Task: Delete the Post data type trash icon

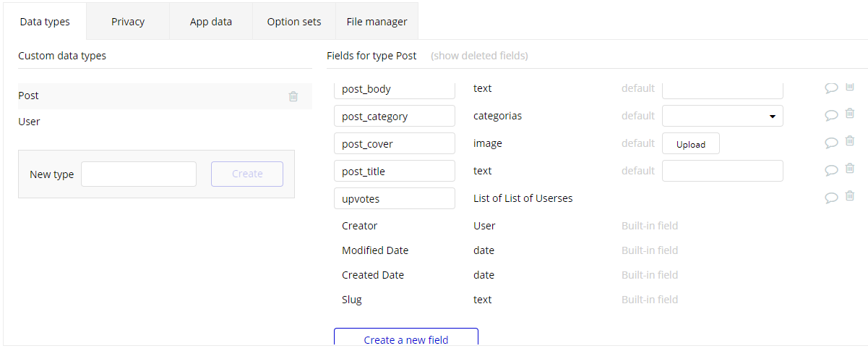Action: pos(293,96)
